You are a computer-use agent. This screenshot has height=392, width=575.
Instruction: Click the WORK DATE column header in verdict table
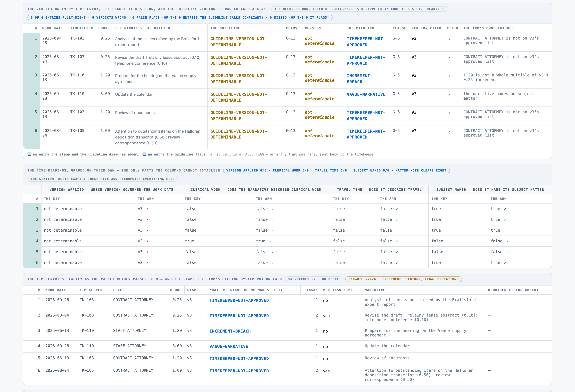(x=52, y=28)
